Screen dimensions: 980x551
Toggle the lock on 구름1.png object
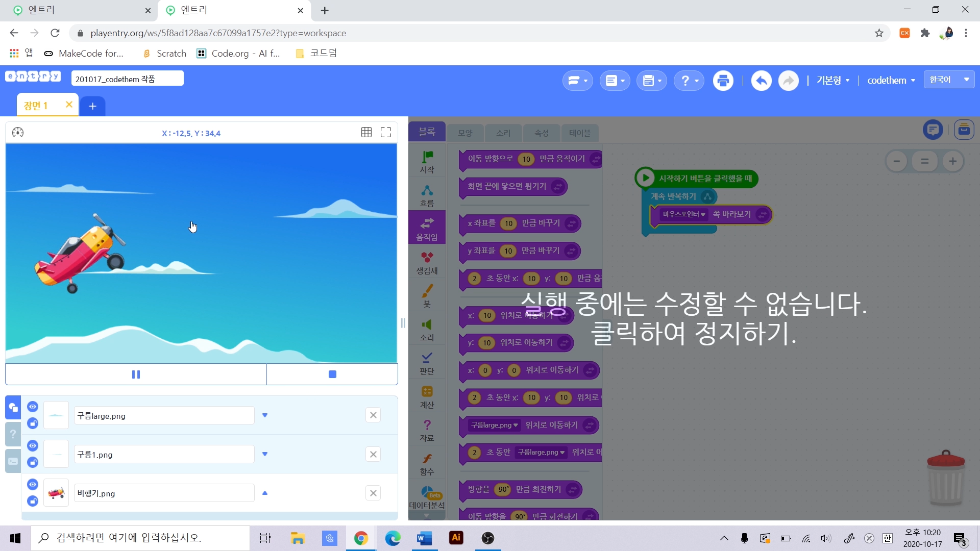[x=33, y=462]
